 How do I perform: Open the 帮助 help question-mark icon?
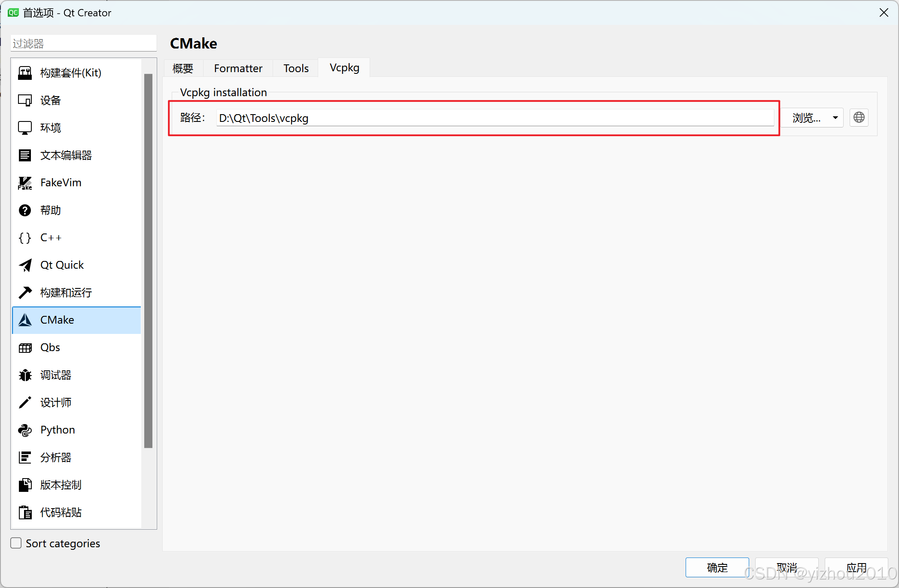click(25, 210)
